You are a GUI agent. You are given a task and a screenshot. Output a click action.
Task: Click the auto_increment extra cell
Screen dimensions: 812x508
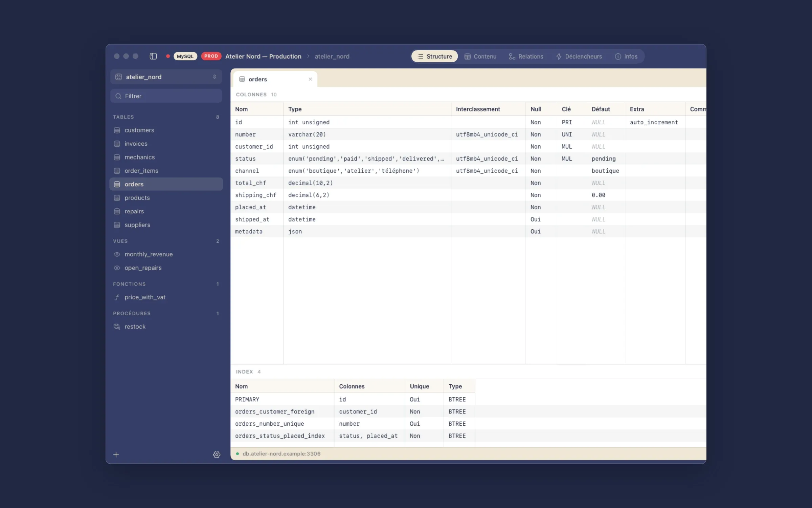(655, 122)
